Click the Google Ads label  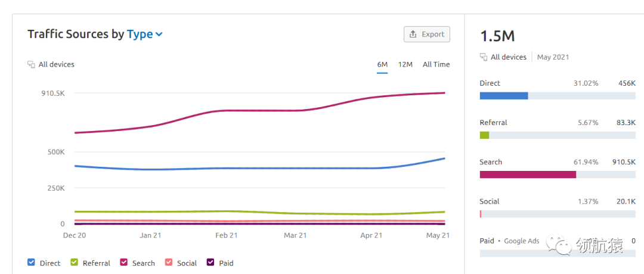tap(522, 241)
